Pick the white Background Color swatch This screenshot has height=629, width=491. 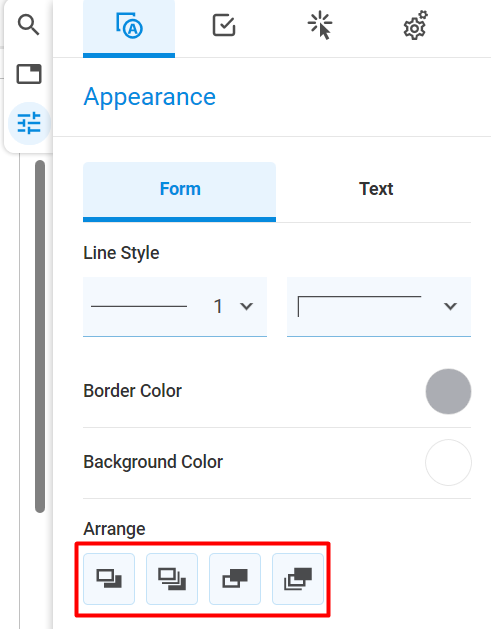tap(448, 462)
